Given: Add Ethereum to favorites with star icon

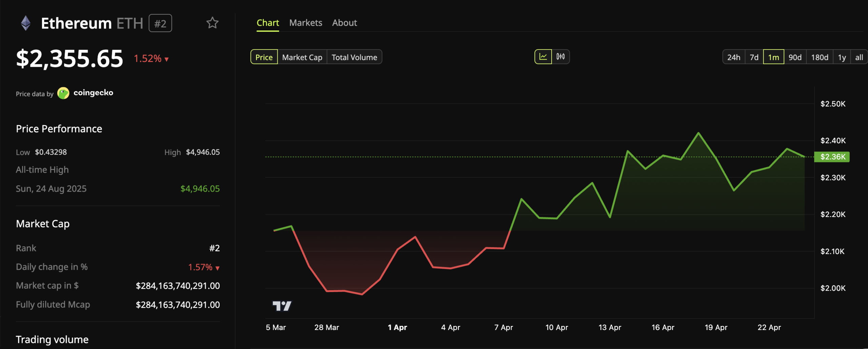Looking at the screenshot, I should 212,23.
